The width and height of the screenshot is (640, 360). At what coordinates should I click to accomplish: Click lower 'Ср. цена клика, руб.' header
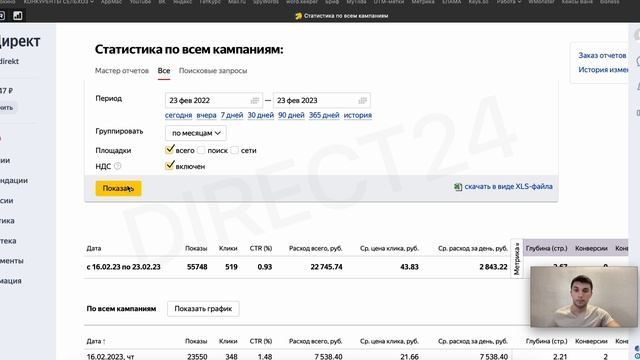389,341
